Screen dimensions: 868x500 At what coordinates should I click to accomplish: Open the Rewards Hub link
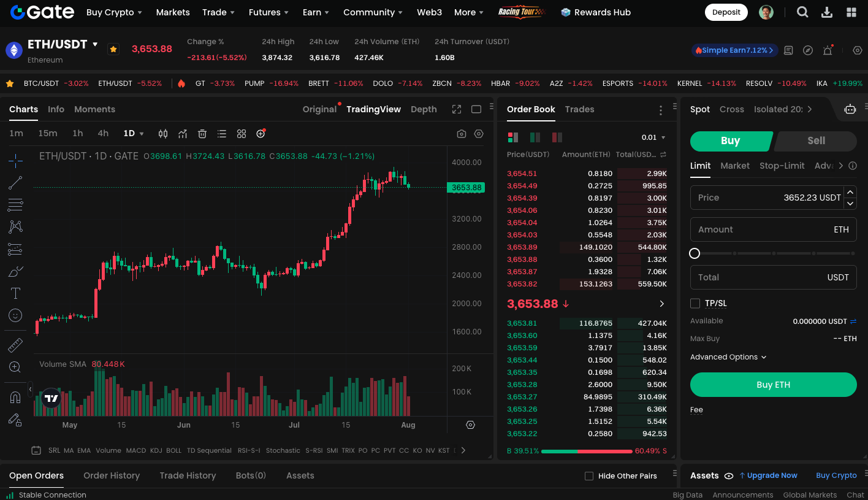tap(596, 12)
